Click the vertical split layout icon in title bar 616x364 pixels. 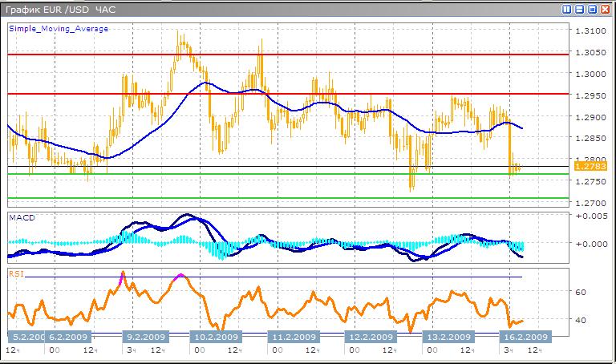click(567, 10)
